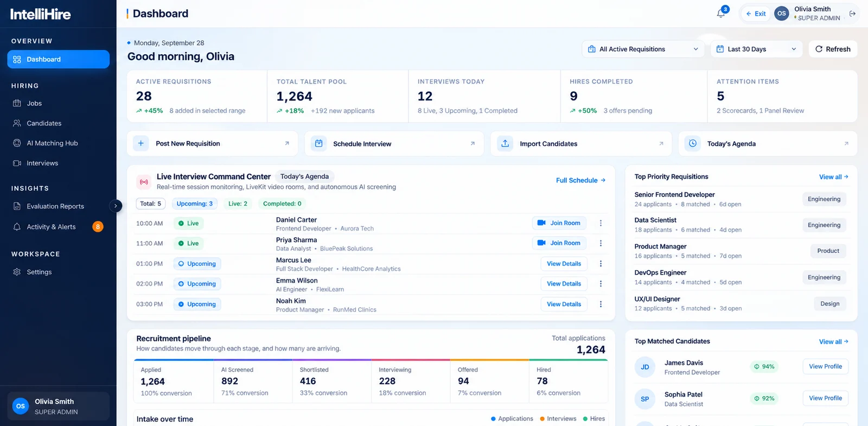
Task: Click the IntelliHire logo
Action: [40, 14]
